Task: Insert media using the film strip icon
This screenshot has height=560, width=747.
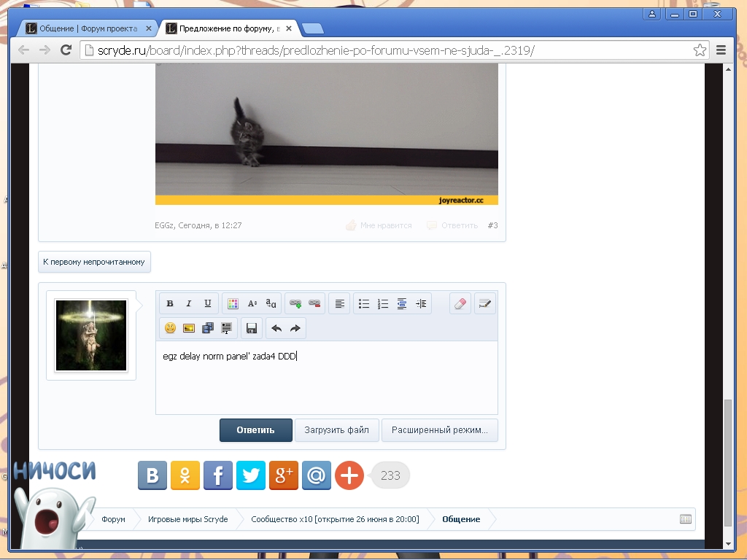Action: point(206,328)
